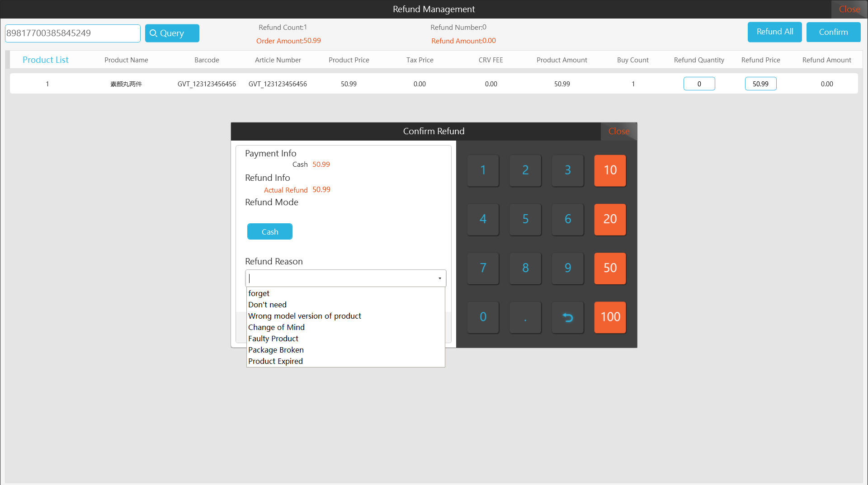Viewport: 868px width, 485px height.
Task: Expand the Refund Reason dropdown arrow
Action: pos(439,278)
